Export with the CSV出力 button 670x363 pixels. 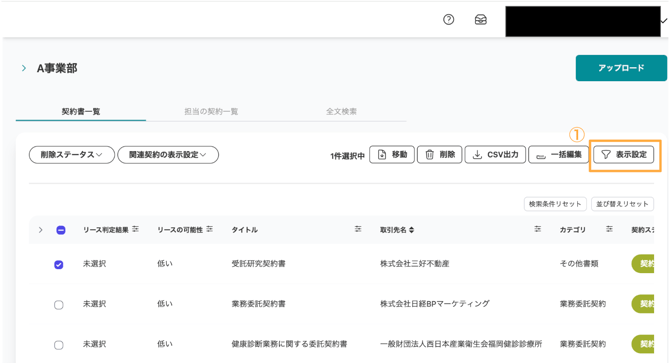[x=495, y=155]
